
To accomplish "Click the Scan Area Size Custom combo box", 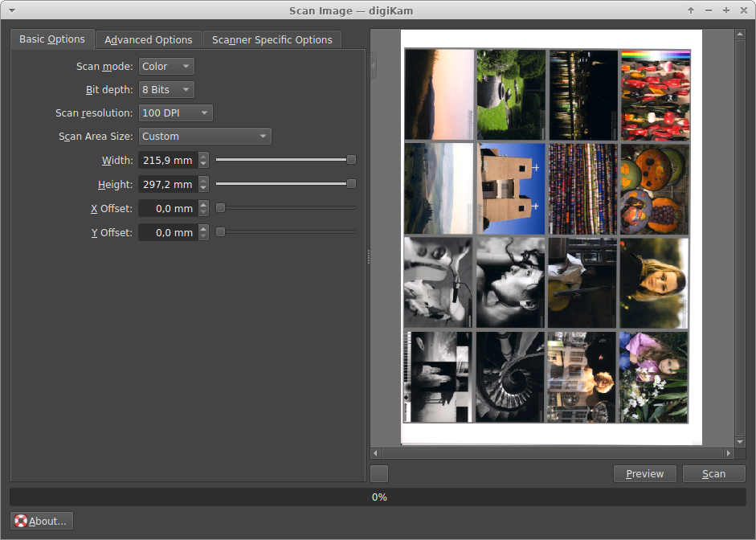I will click(x=205, y=137).
